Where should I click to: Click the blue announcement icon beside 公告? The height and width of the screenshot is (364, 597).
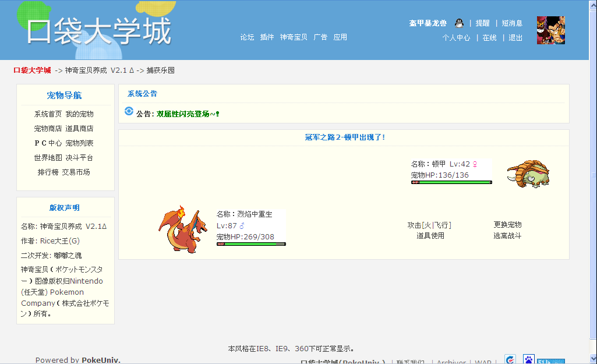point(129,111)
